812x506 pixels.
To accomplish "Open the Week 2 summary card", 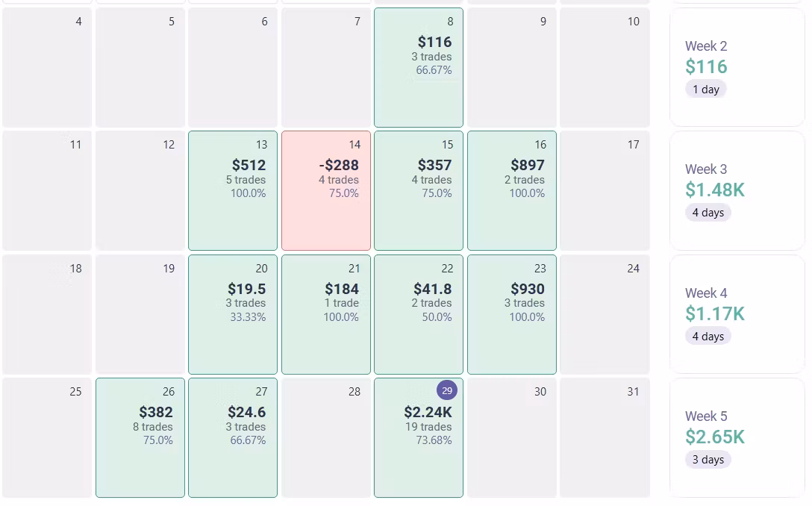I will (x=737, y=67).
